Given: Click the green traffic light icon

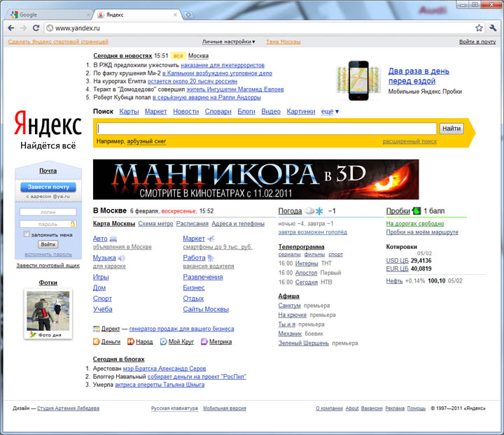Looking at the screenshot, I should (x=416, y=211).
